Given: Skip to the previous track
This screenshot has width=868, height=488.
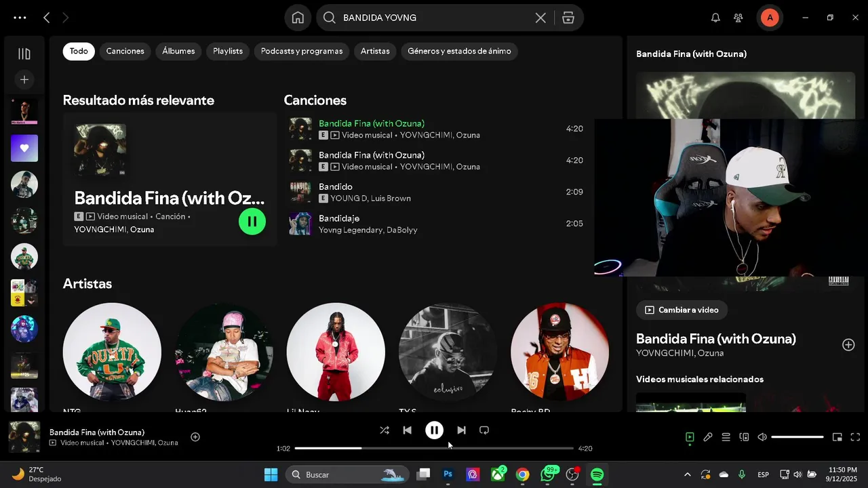Looking at the screenshot, I should tap(407, 430).
